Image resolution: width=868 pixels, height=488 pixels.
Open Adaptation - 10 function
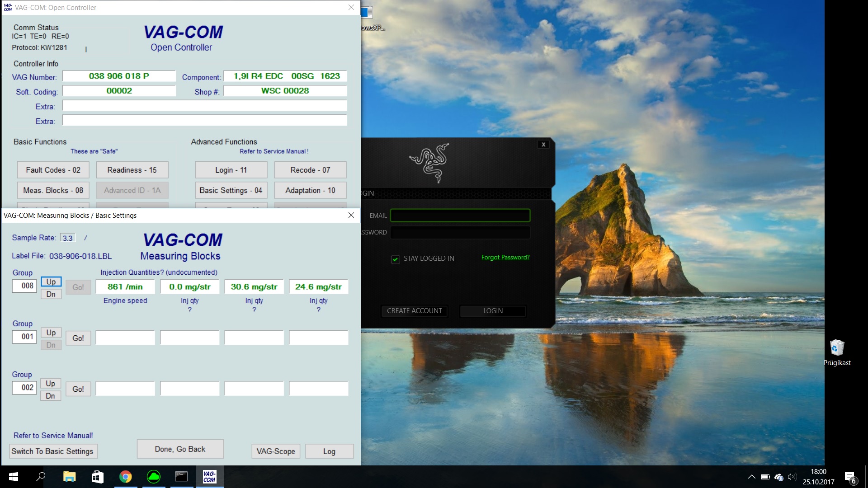coord(310,190)
